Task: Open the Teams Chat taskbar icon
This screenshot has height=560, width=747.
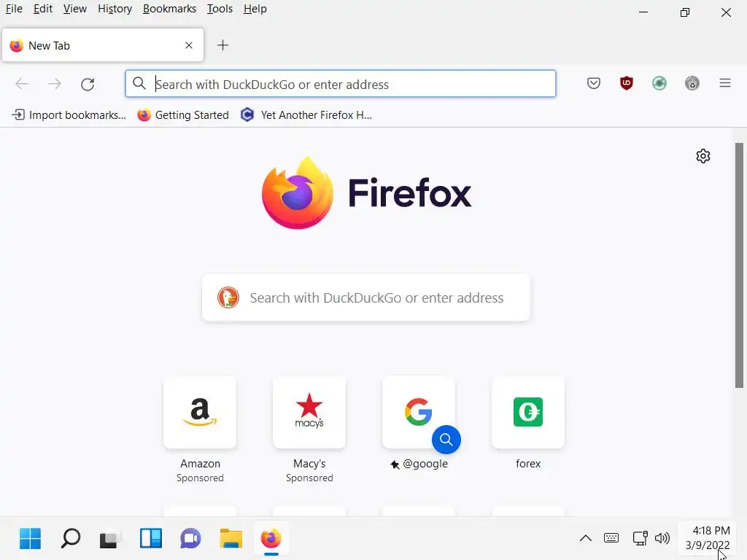Action: (x=190, y=539)
